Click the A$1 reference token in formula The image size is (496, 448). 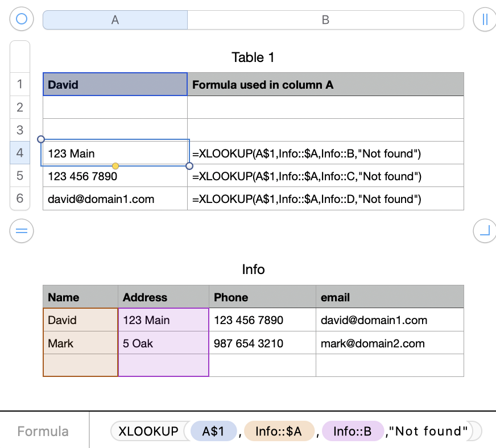tap(213, 432)
